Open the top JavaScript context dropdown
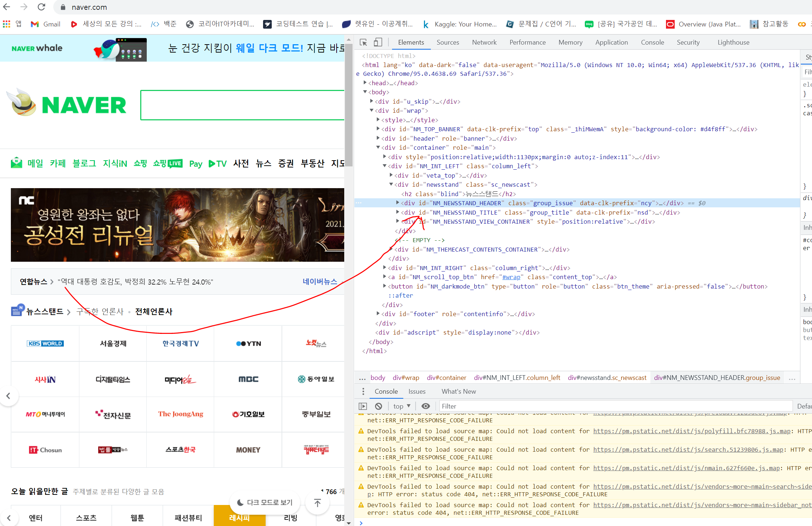The height and width of the screenshot is (526, 812). pos(402,406)
